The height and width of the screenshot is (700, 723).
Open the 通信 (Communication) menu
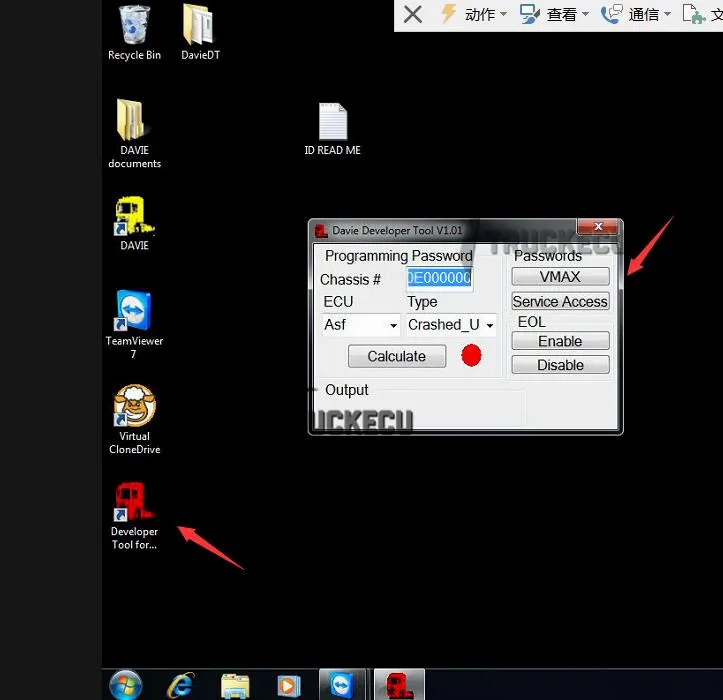point(636,14)
